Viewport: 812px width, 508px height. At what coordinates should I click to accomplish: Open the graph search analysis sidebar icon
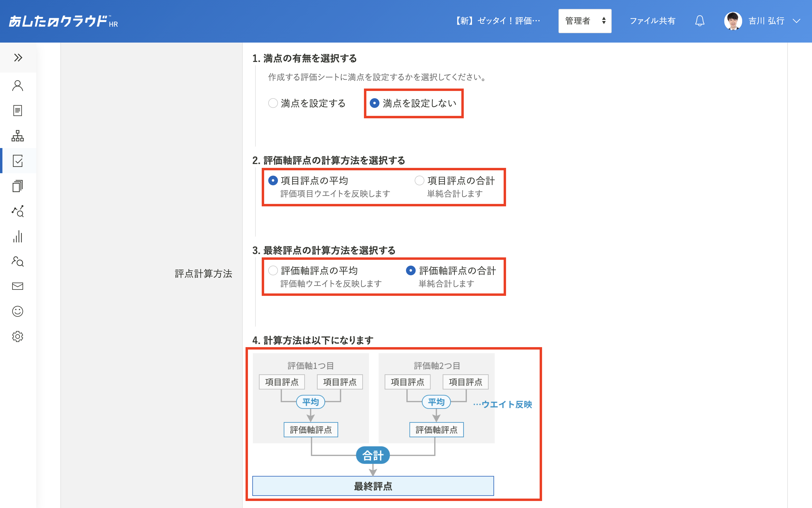tap(18, 211)
